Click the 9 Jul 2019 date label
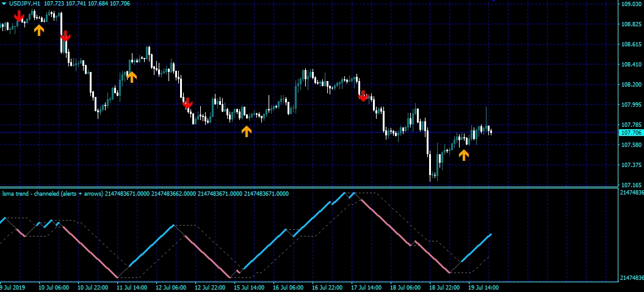 13,288
